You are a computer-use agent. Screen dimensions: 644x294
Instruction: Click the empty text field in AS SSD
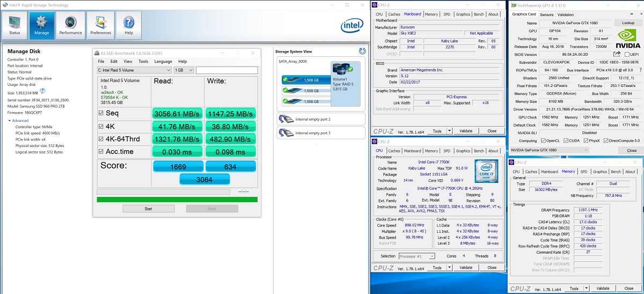click(x=226, y=70)
